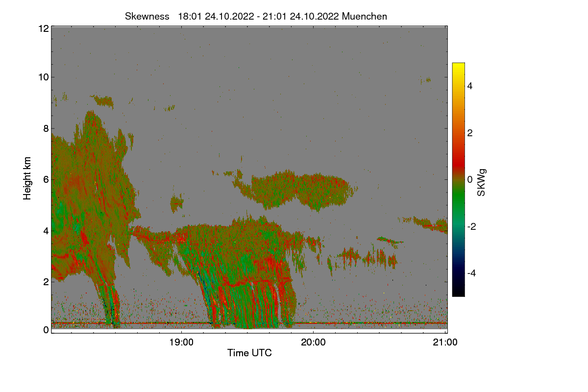This screenshot has height=392, width=588.
Task: Click the 'SKWg' colorbar label
Action: point(481,182)
